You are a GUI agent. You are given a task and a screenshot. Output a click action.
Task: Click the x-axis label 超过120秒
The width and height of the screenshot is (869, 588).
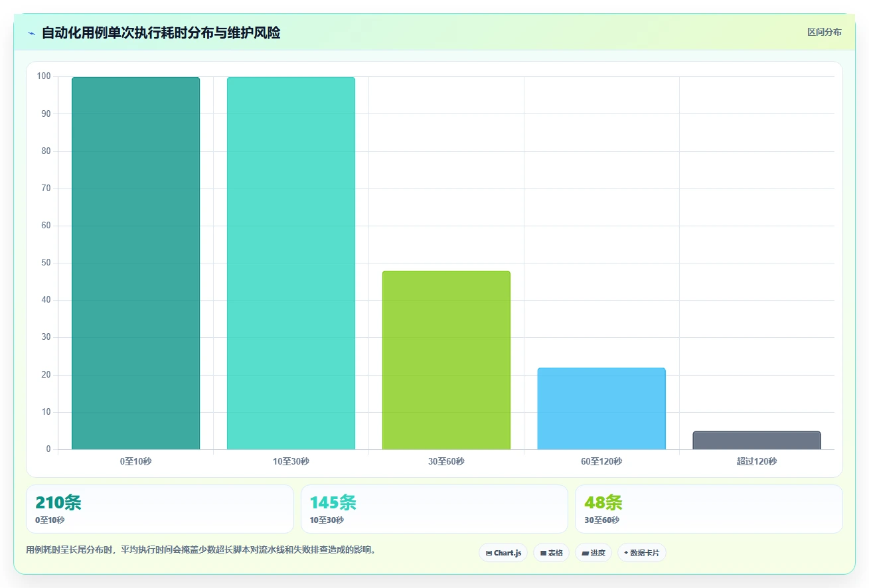[757, 461]
